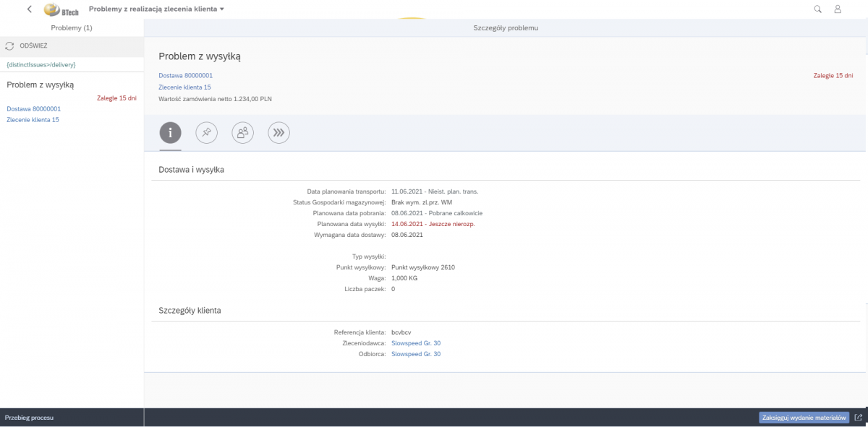The height and width of the screenshot is (427, 868).
Task: Click the share icon in the footer
Action: [859, 418]
